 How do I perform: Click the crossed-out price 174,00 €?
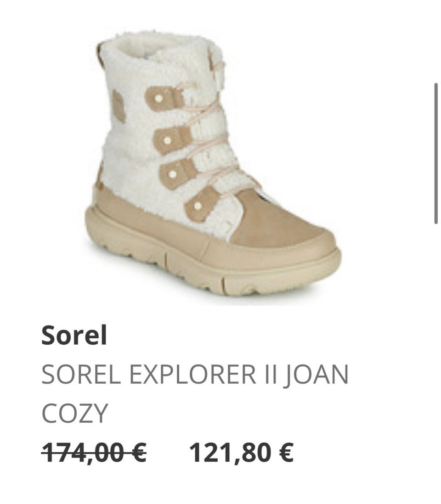pos(94,452)
